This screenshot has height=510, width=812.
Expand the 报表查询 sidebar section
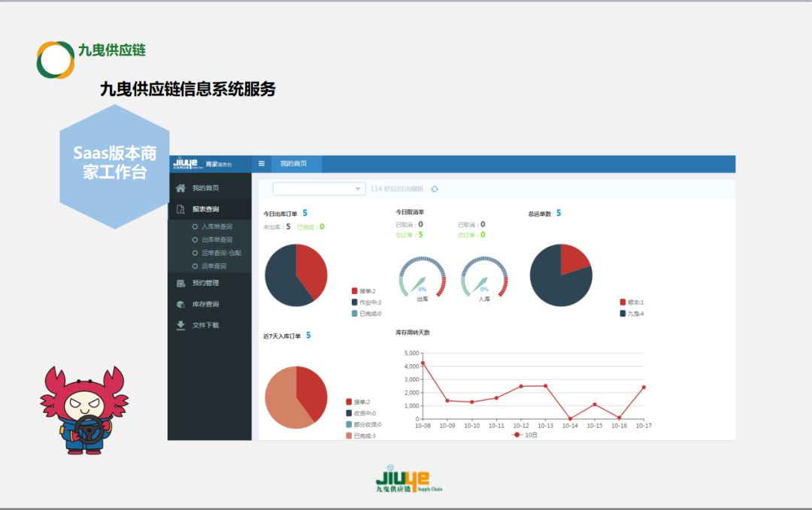tap(207, 210)
